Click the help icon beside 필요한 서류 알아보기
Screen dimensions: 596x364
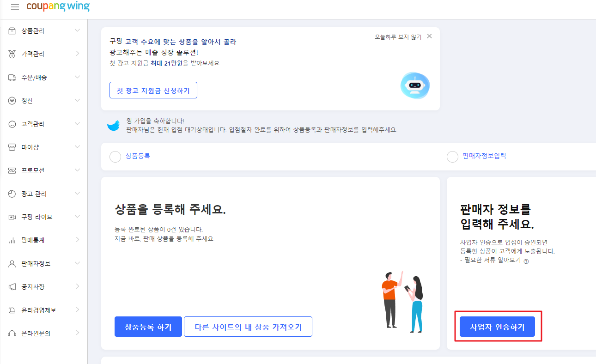(x=526, y=261)
